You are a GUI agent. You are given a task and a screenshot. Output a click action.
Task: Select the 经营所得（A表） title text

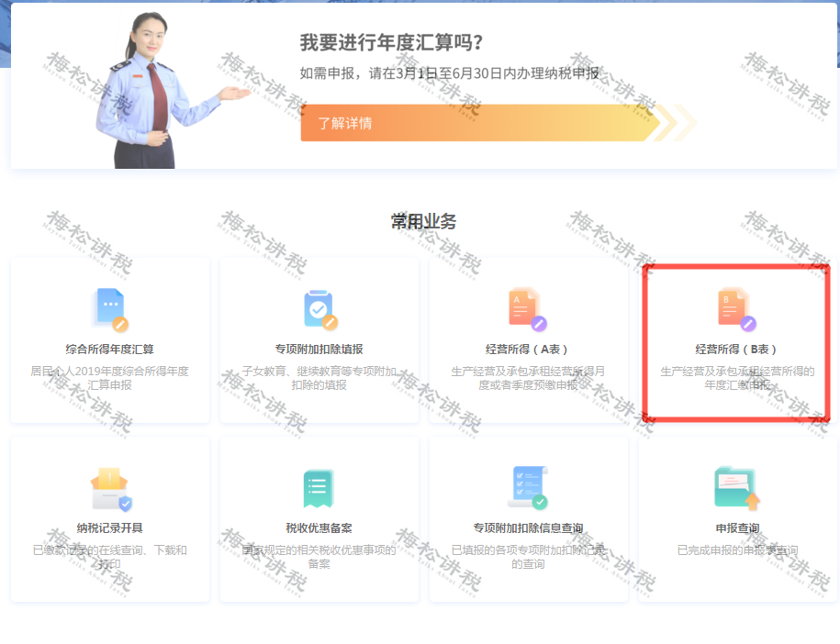(x=528, y=350)
